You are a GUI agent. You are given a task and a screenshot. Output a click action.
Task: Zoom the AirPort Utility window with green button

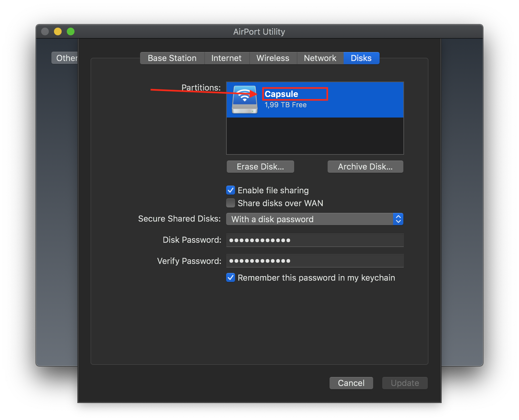pos(71,31)
